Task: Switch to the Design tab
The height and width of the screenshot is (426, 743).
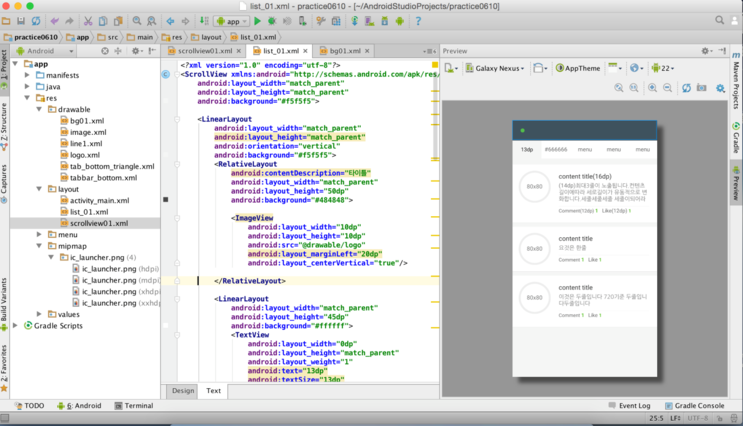Action: click(x=183, y=390)
